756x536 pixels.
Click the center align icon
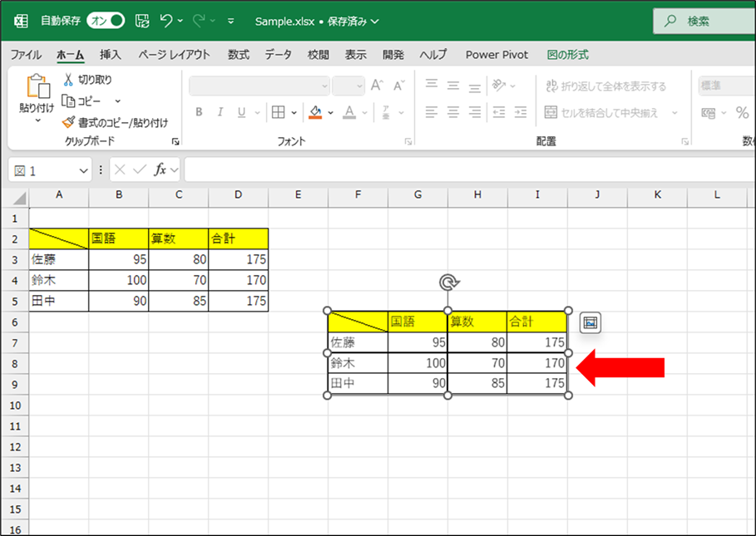[x=453, y=112]
